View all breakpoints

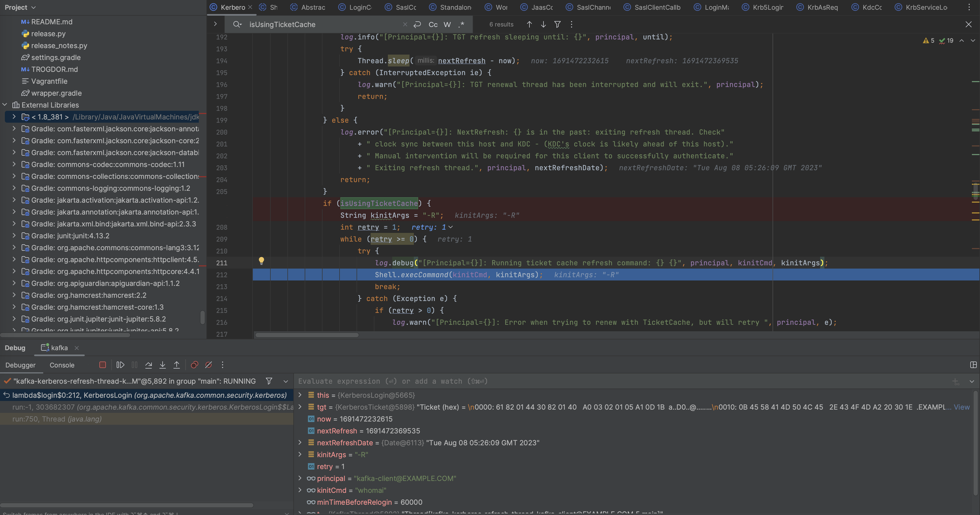[194, 365]
